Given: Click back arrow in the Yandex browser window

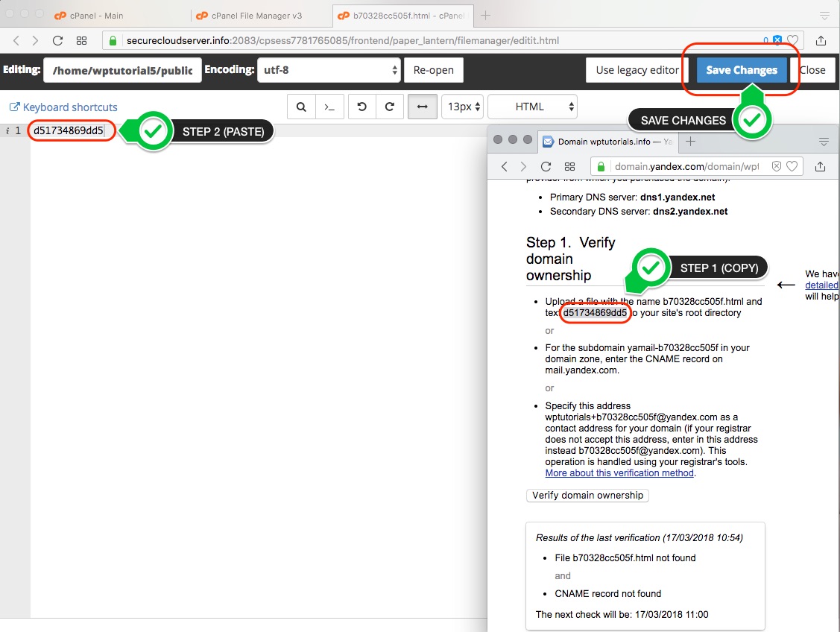Looking at the screenshot, I should coord(504,166).
